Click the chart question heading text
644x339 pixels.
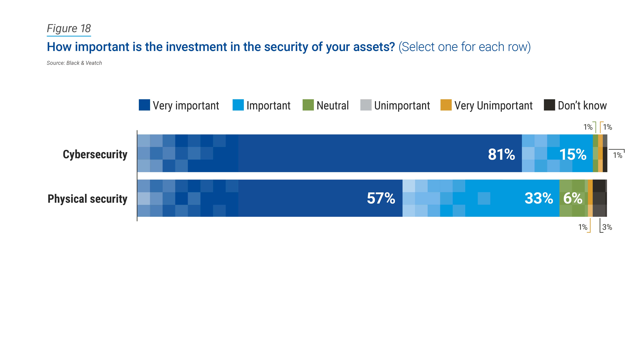click(289, 47)
